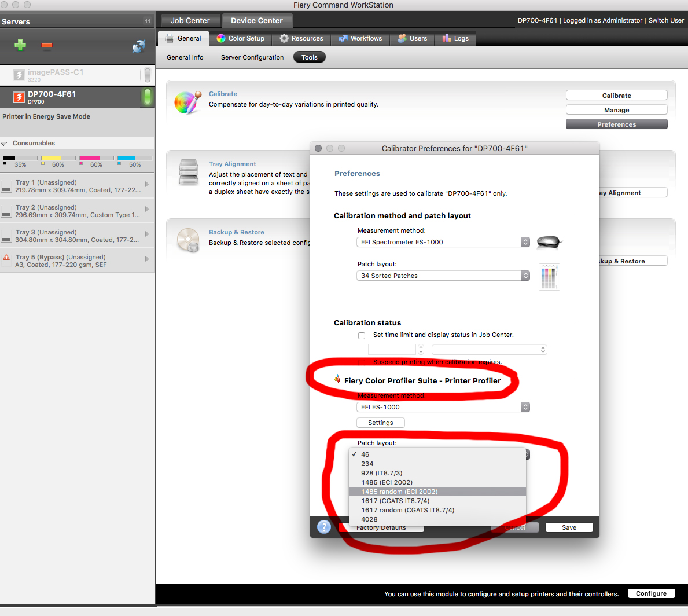
Task: Select 1617 (CGATS IT8.7/4) patch layout
Action: 437,501
